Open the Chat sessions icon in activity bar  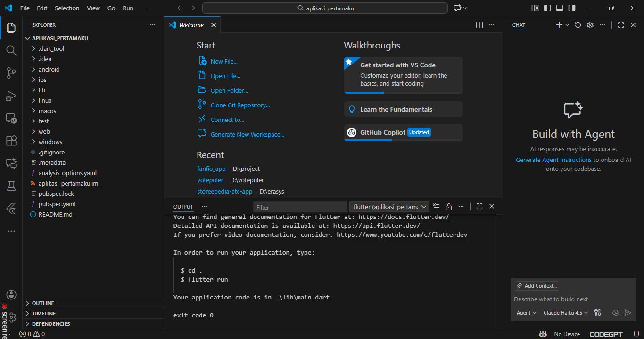coord(11,163)
